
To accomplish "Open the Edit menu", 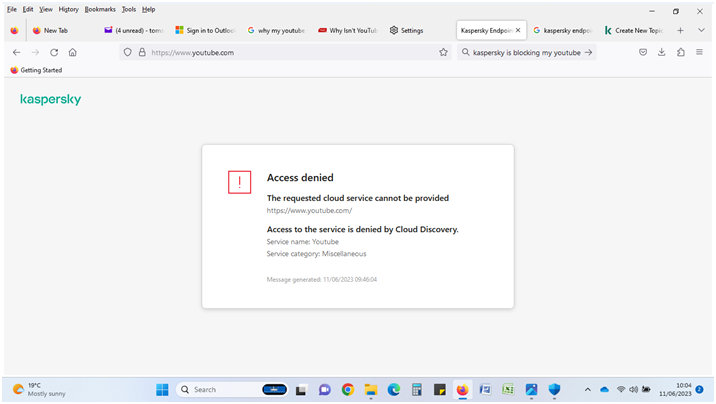I will 28,9.
